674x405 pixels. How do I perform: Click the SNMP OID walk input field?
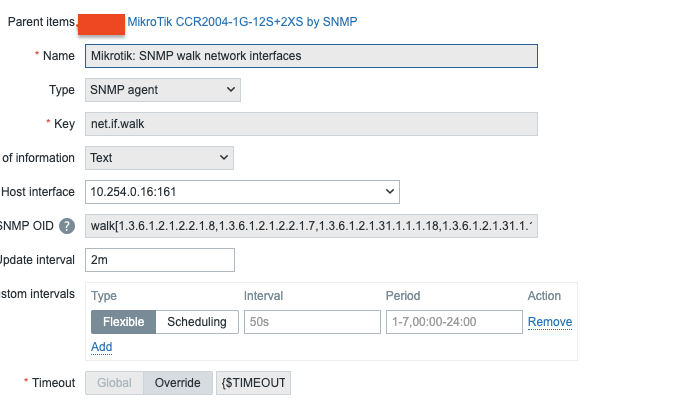(x=311, y=226)
